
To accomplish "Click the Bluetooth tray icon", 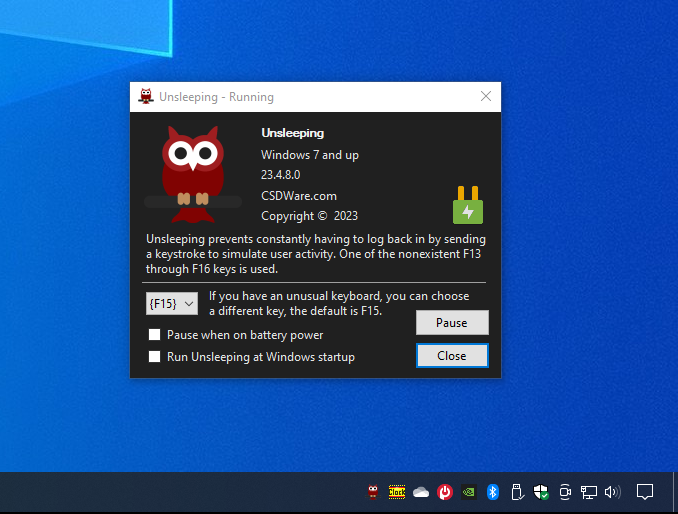I will pyautogui.click(x=493, y=492).
